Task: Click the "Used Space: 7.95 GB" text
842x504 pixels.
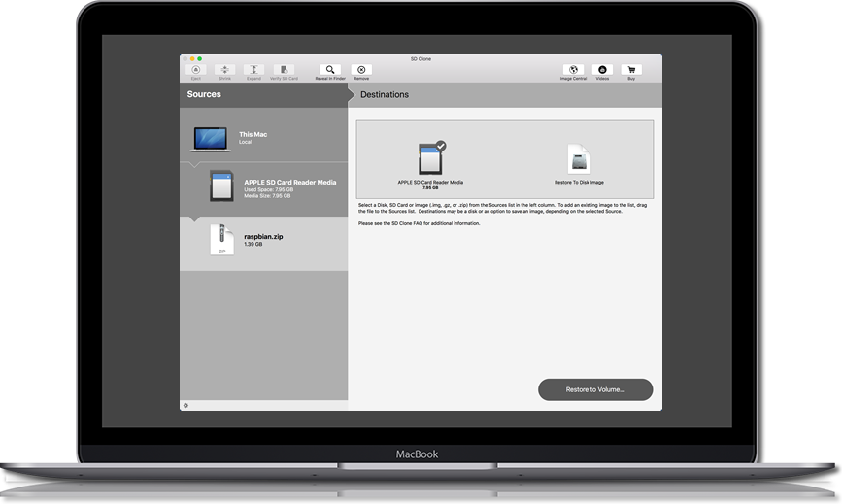Action: (x=268, y=190)
